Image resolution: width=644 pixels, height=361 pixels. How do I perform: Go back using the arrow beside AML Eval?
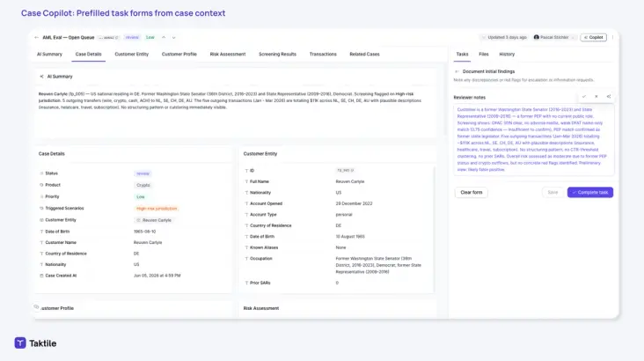36,37
